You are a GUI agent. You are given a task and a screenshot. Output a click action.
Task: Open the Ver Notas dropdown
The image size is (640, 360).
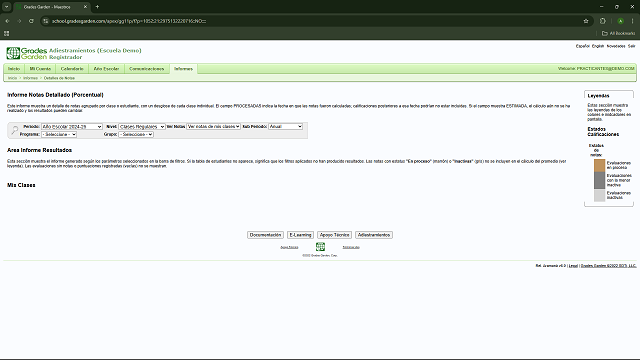(x=213, y=127)
